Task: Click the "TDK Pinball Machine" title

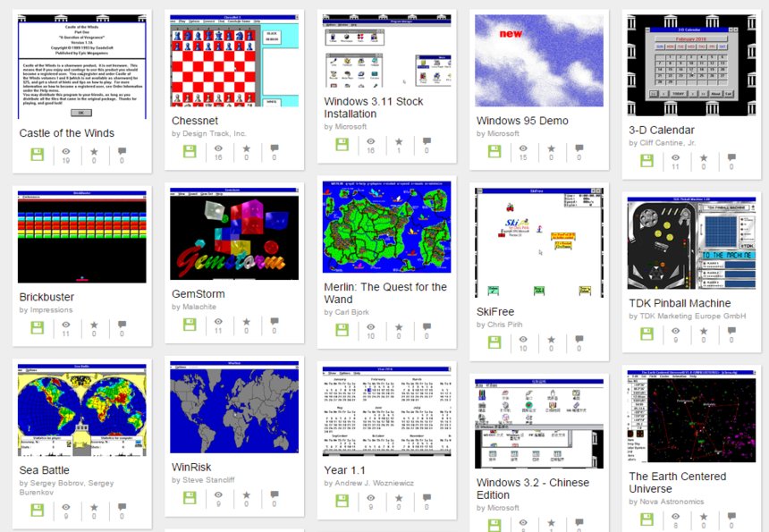Action: [680, 303]
